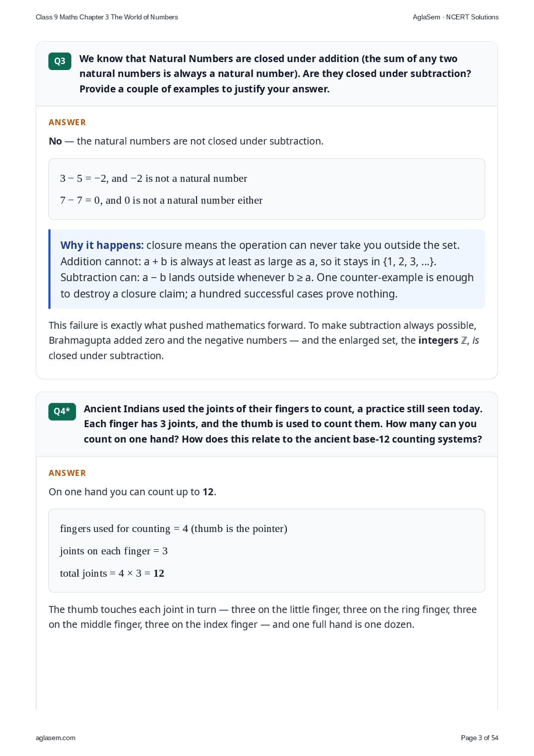Click the Class 9 Maths Chapter 3 header
The height and width of the screenshot is (756, 534).
tap(107, 17)
